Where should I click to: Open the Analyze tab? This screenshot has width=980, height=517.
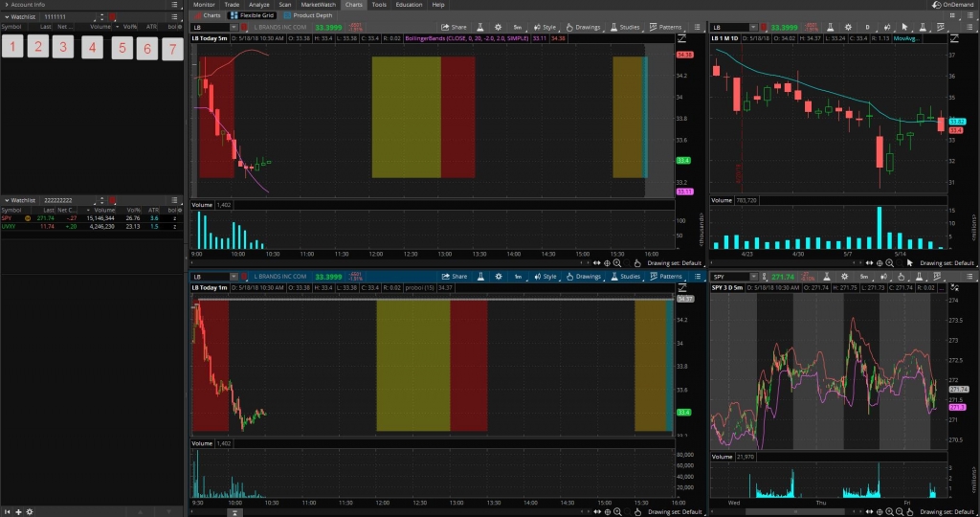click(x=258, y=5)
